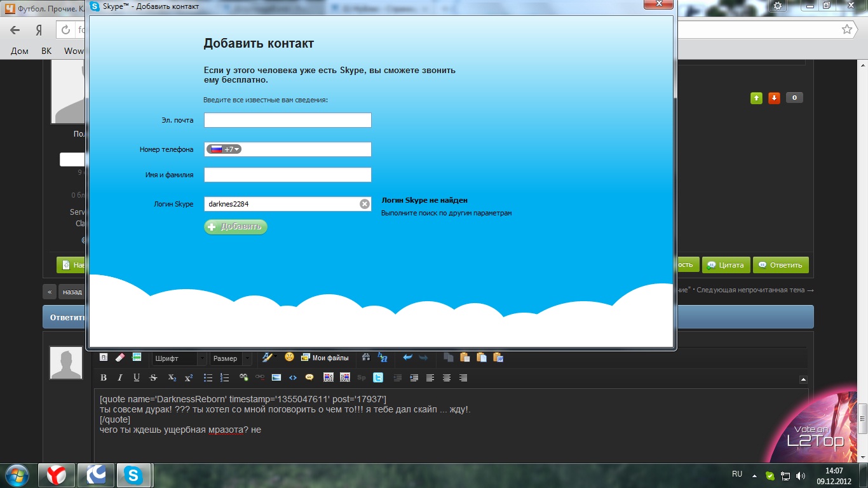Align text left in the forum editor
The image size is (868, 488).
430,377
